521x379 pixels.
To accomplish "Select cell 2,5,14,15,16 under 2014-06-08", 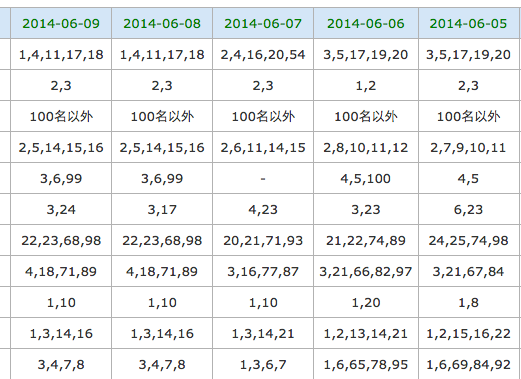I will point(162,147).
